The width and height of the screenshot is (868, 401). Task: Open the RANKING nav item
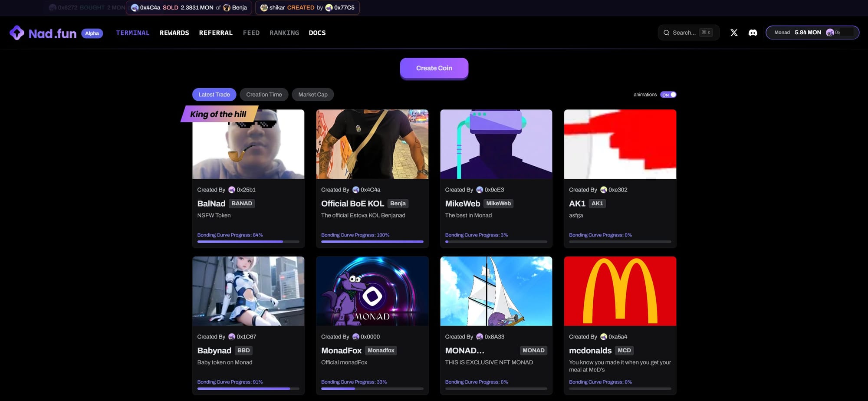[284, 33]
